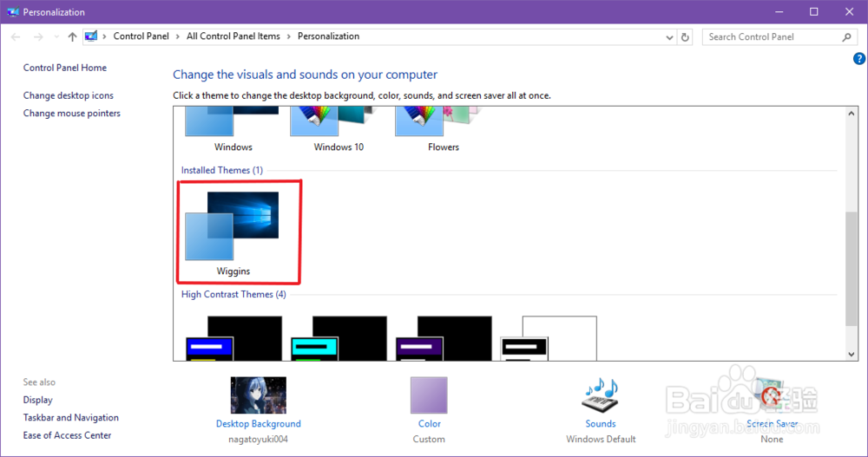Viewport: 868px width, 457px height.
Task: Expand the address bar history dropdown
Action: point(669,37)
